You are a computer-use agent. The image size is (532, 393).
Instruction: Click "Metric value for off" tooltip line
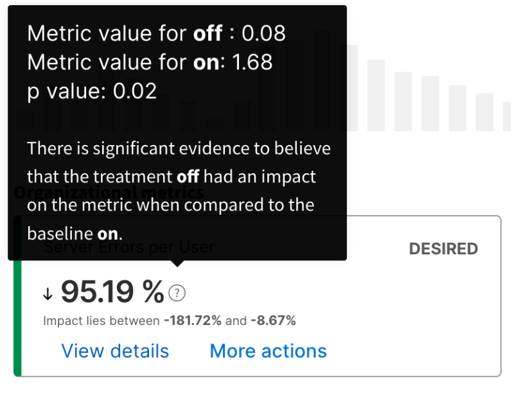click(156, 33)
